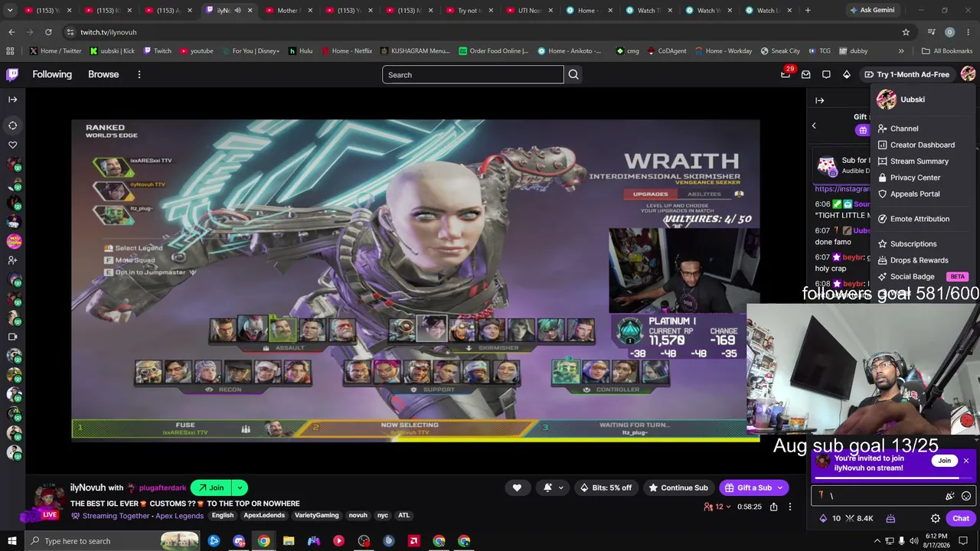Click the search magnifier button
Viewport: 980px width, 551px height.
(x=573, y=75)
